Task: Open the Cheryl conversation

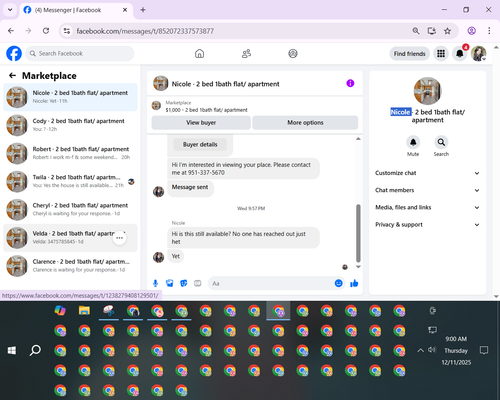Action: 70,209
